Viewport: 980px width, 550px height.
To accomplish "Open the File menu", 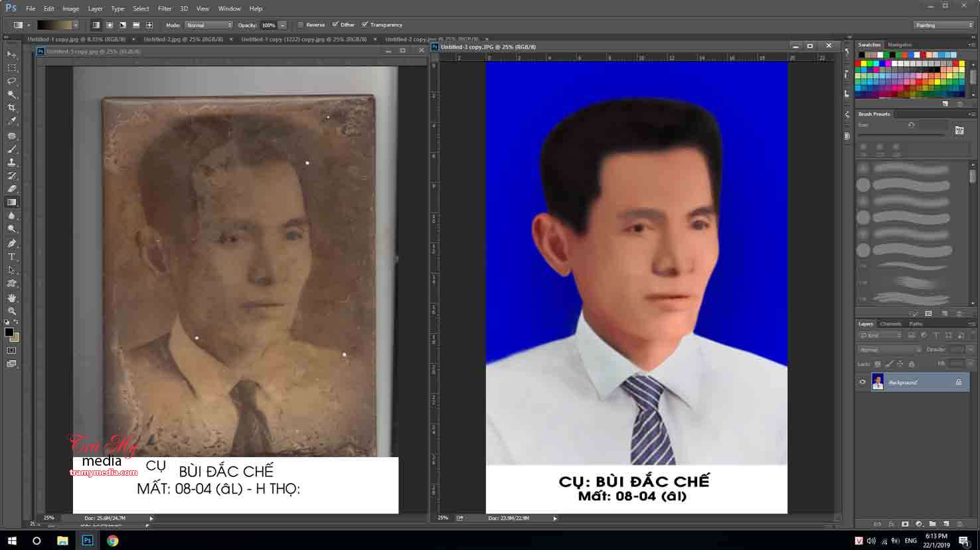I will (31, 9).
